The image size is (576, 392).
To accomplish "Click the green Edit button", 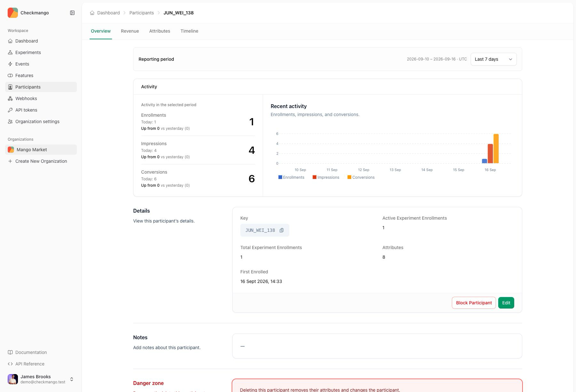I will [x=506, y=303].
